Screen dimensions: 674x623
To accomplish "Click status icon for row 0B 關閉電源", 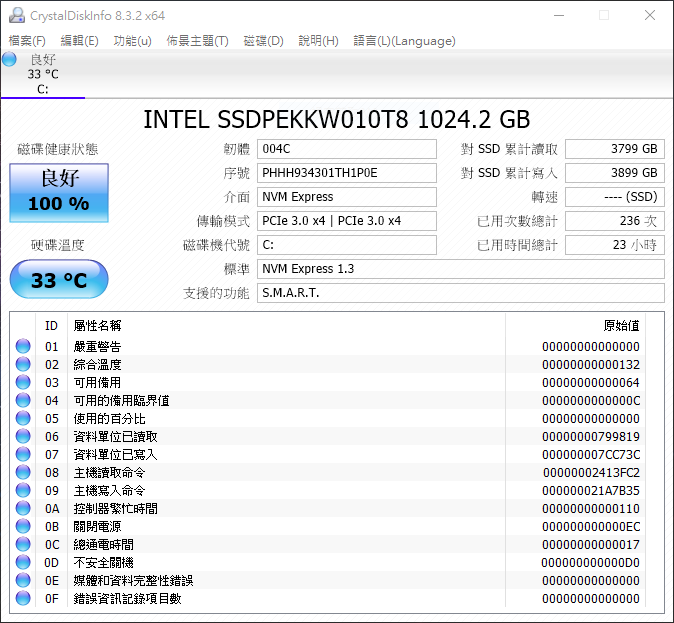I will point(23,526).
